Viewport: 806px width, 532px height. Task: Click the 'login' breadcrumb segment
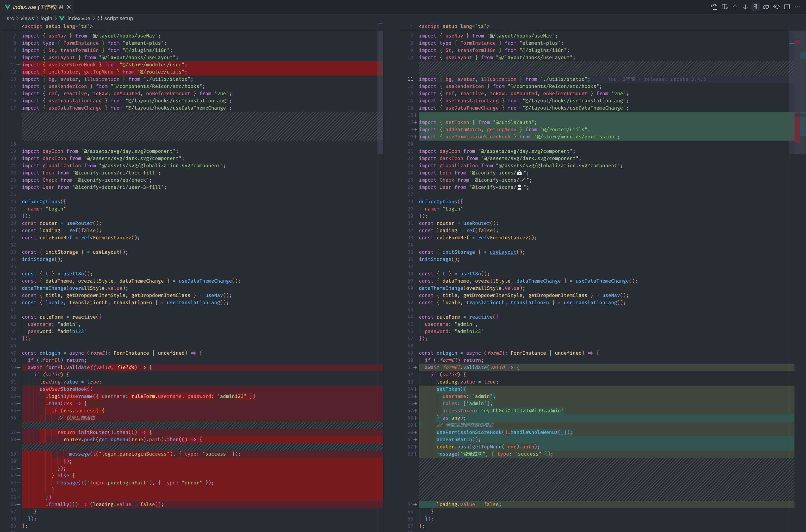tap(46, 18)
